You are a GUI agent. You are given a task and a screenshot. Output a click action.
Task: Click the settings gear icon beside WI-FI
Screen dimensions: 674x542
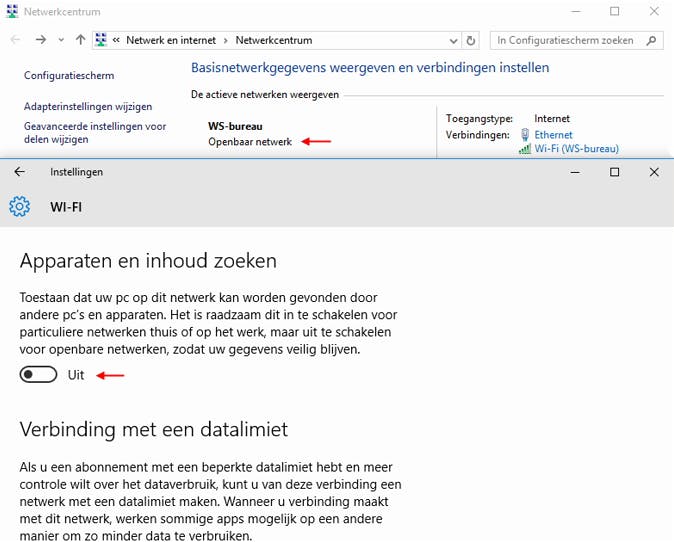[20, 207]
